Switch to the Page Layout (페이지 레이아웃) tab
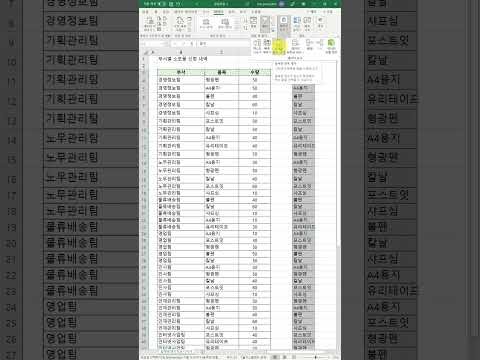This screenshot has height=360, width=480. pos(186,12)
